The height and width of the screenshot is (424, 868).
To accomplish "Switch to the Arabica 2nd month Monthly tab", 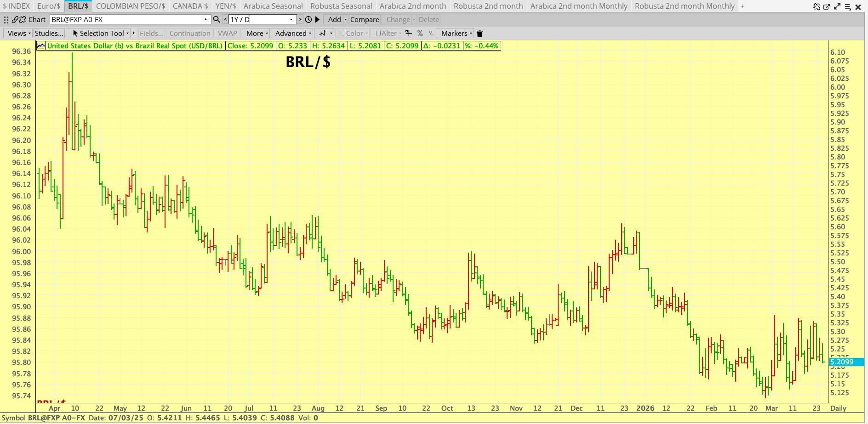I will 579,6.
